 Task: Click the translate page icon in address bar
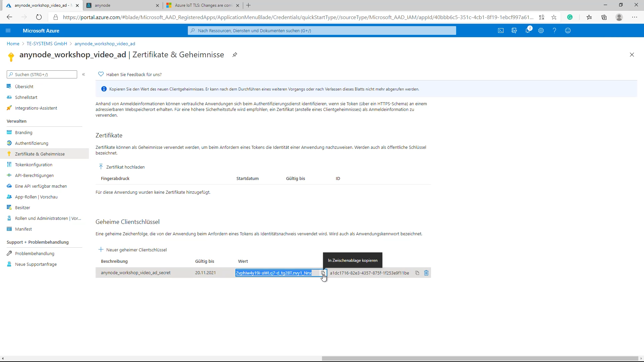tap(541, 17)
